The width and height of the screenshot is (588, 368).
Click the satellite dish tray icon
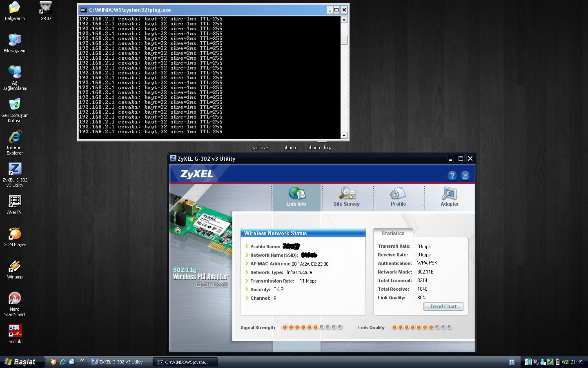coord(535,362)
